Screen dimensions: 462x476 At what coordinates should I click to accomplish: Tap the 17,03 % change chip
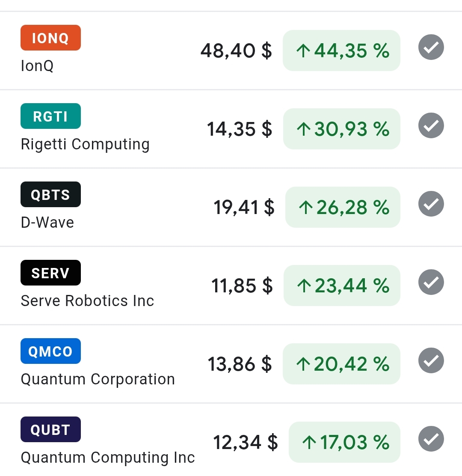[x=344, y=442]
